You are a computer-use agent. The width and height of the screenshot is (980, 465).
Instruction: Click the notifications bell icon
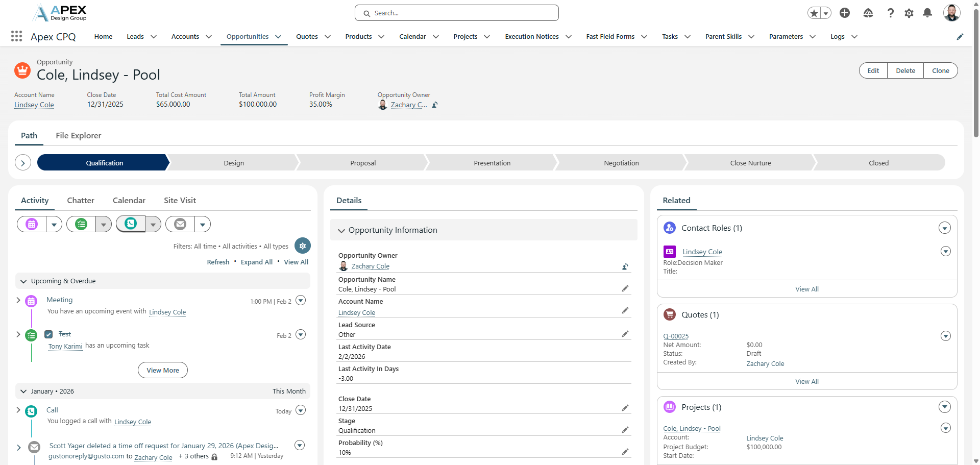[x=927, y=13]
